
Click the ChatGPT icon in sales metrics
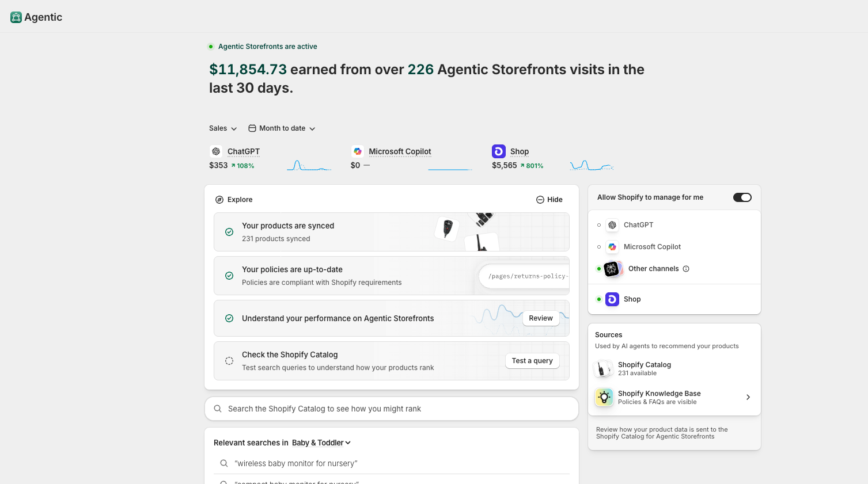216,151
